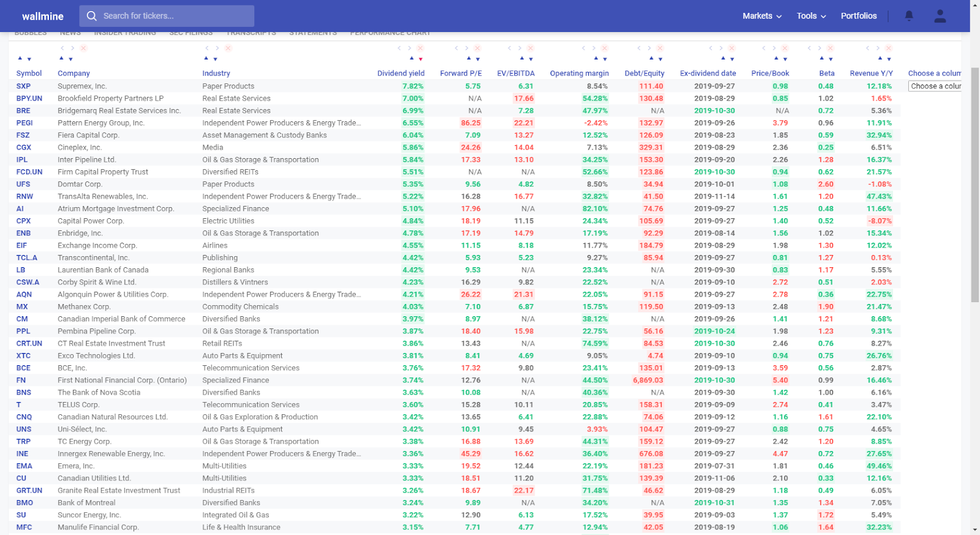980x535 pixels.
Task: Sort Price/Book descending
Action: tap(785, 59)
